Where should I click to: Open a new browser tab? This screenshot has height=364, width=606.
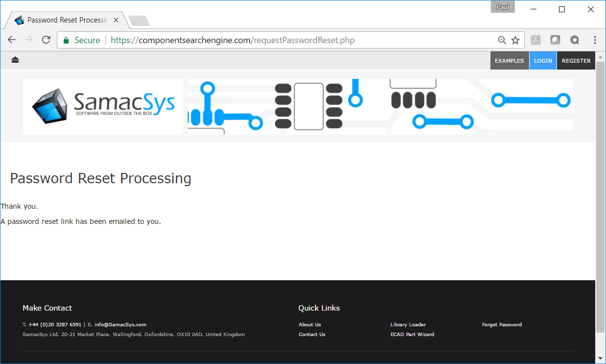pos(138,20)
